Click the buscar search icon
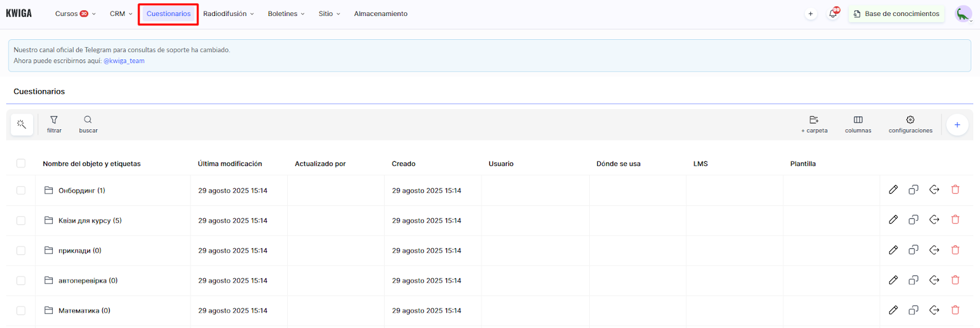 (88, 124)
